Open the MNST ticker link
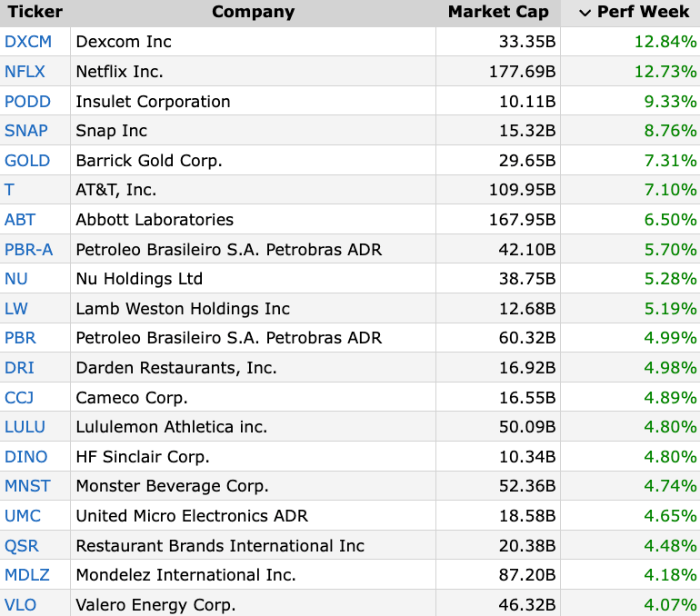This screenshot has width=700, height=616. 27,486
